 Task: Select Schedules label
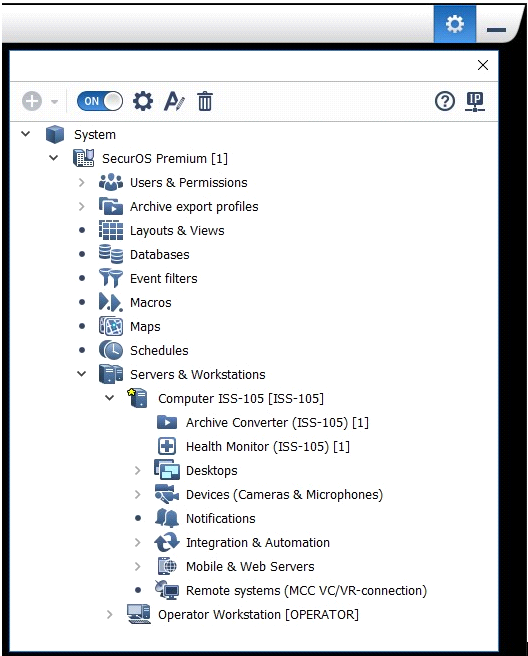click(159, 350)
